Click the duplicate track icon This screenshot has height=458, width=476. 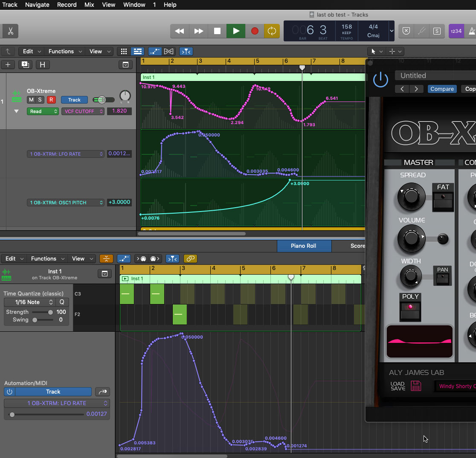click(25, 65)
